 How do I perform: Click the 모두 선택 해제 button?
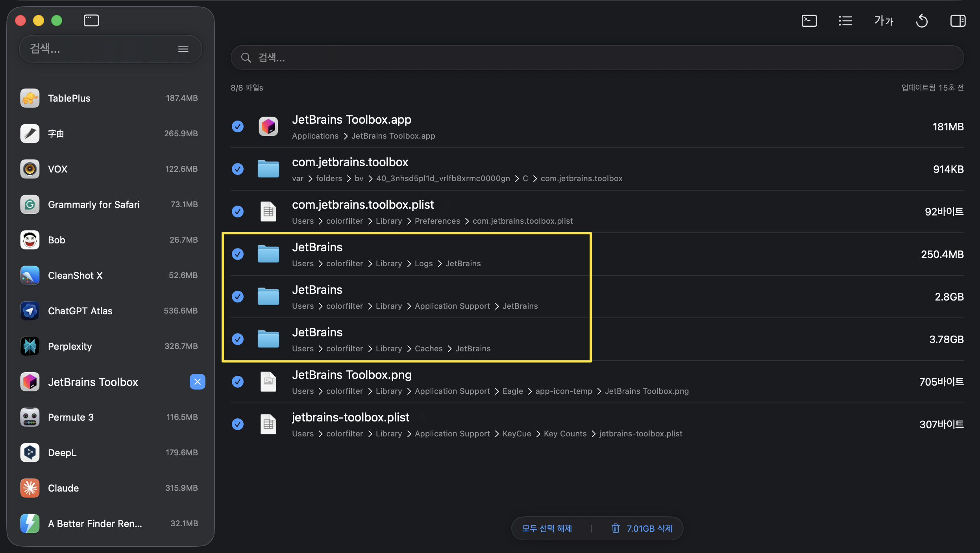(x=547, y=528)
